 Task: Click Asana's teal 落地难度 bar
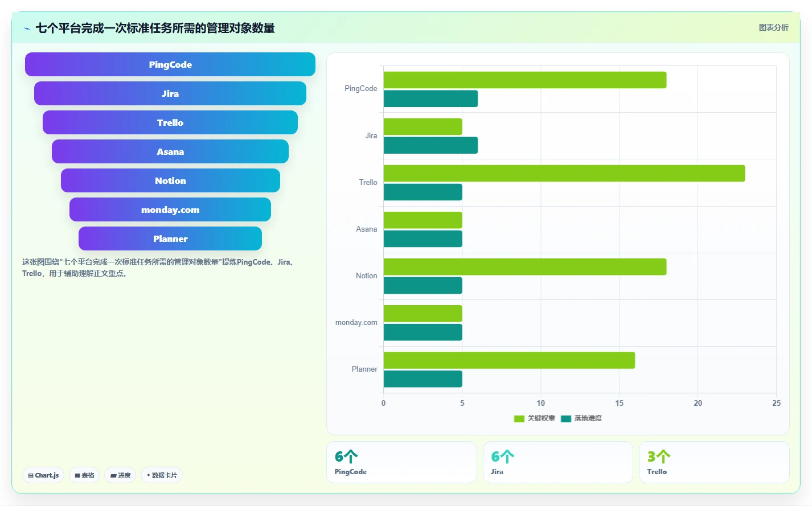pyautogui.click(x=423, y=238)
